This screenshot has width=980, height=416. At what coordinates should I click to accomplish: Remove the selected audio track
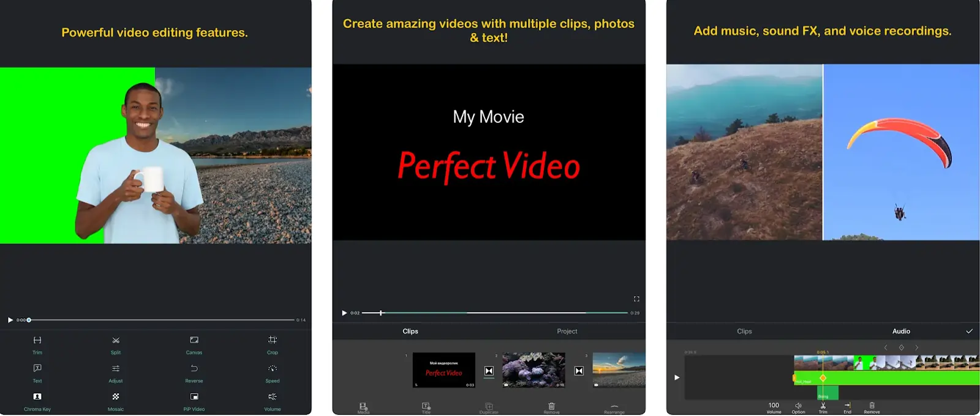coord(872,408)
